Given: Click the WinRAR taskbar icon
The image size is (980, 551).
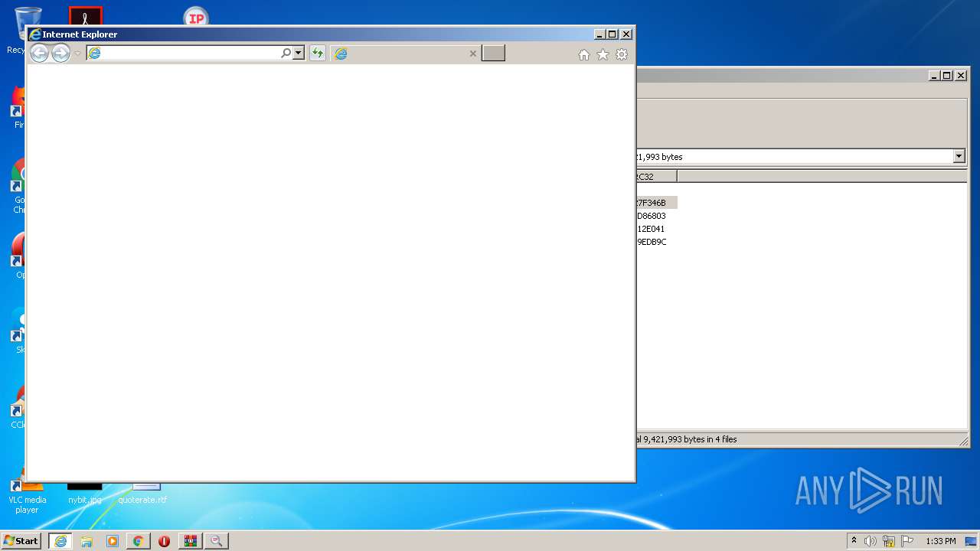Looking at the screenshot, I should click(190, 541).
